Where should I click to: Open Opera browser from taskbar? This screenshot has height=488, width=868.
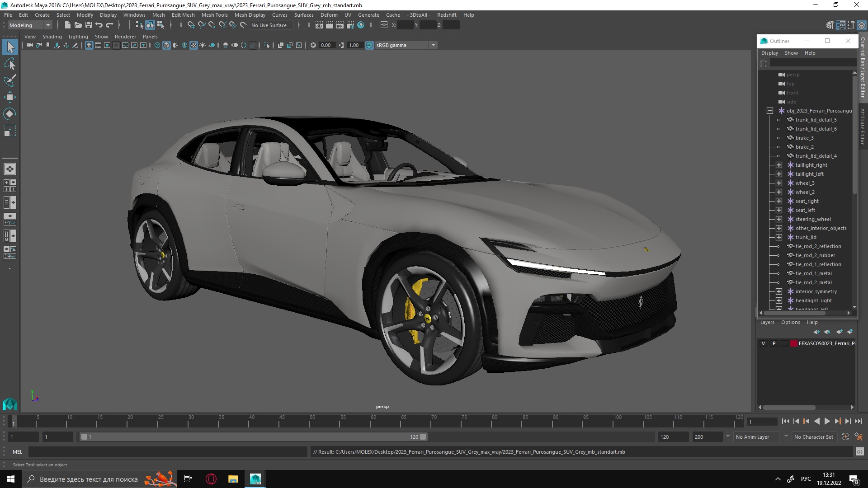[x=211, y=479]
